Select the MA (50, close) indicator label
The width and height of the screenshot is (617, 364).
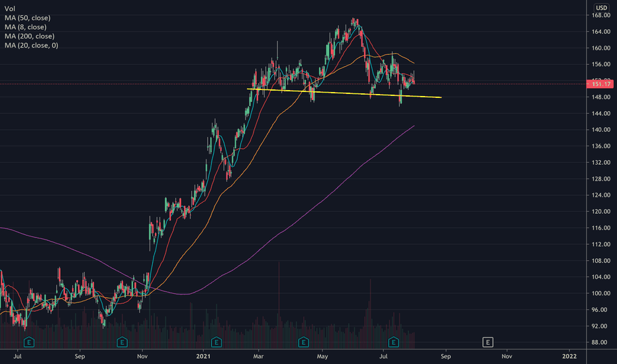pos(28,18)
